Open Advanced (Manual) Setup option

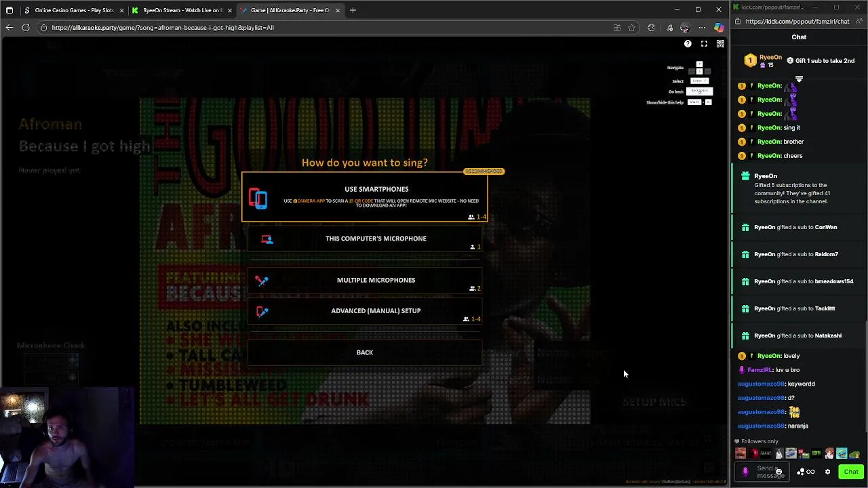pyautogui.click(x=365, y=311)
